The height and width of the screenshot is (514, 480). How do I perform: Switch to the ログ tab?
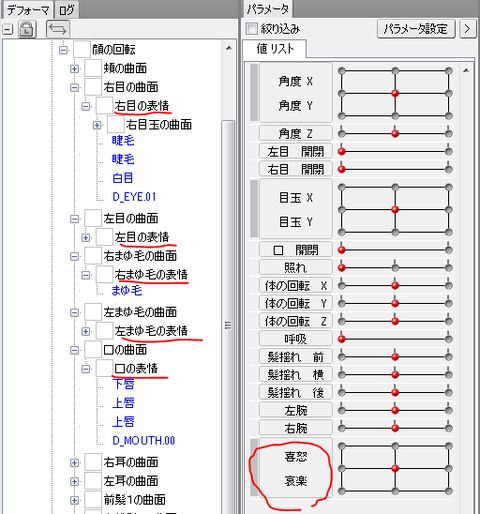[x=66, y=10]
